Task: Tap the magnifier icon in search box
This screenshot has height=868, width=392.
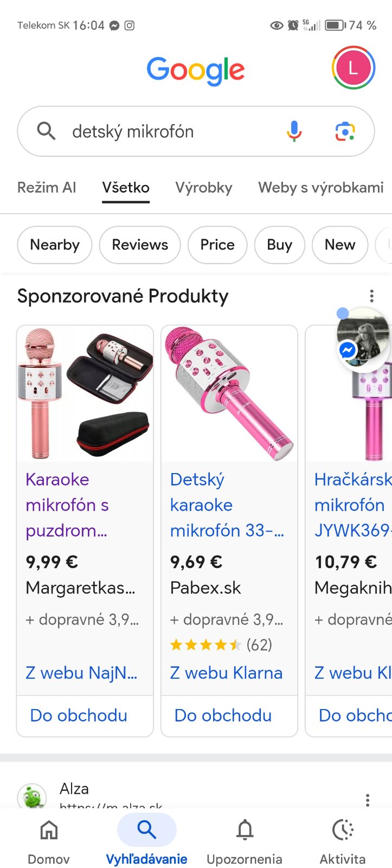Action: pyautogui.click(x=46, y=131)
